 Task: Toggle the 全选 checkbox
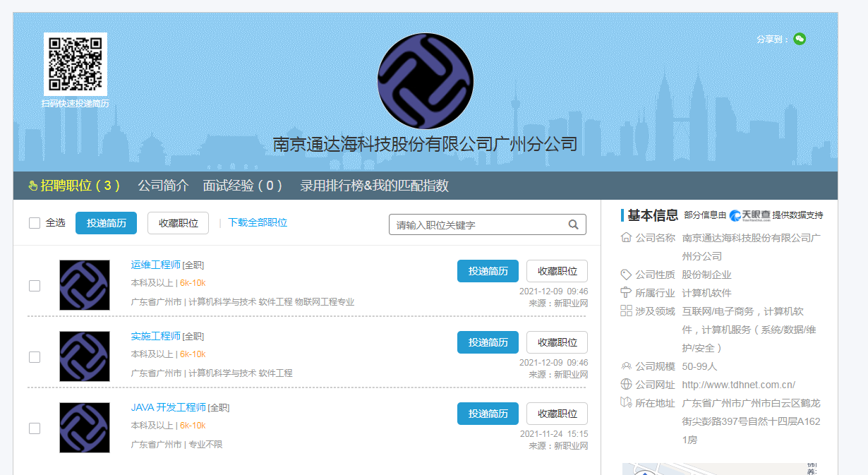tap(35, 223)
